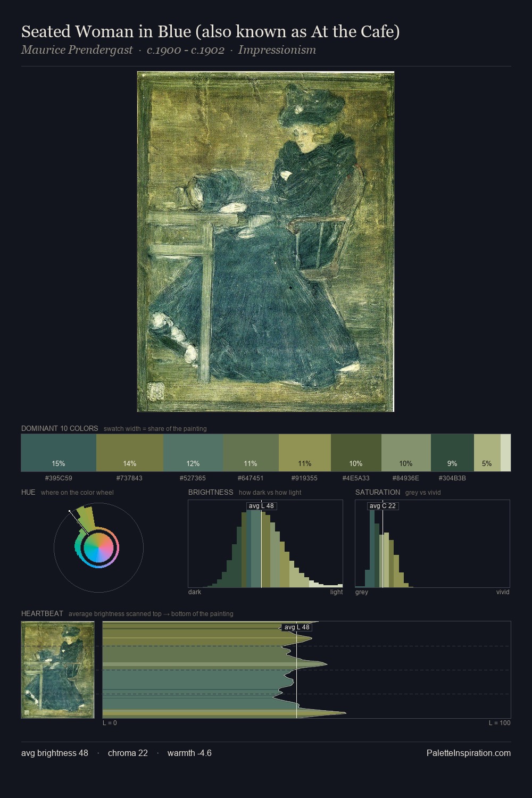Screen dimensions: 532x798
Task: Click the 'DOMINANT 10 COLORS' heading
Action: coord(60,428)
